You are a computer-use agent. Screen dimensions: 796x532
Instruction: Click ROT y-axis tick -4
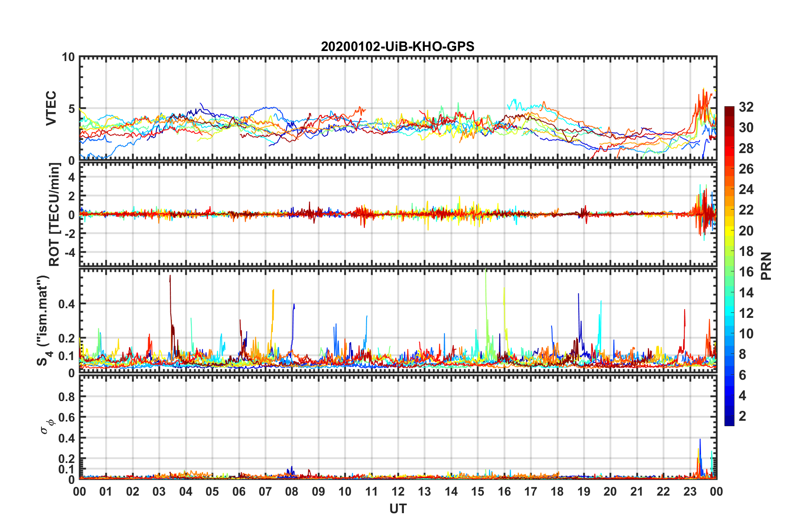(69, 252)
